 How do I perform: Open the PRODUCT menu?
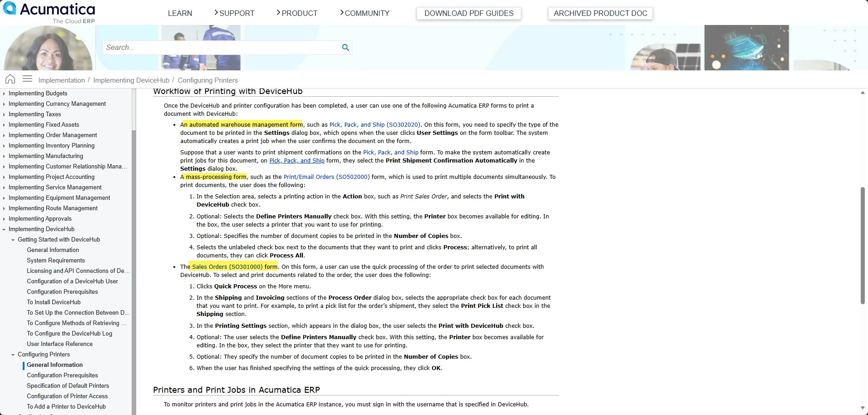297,13
